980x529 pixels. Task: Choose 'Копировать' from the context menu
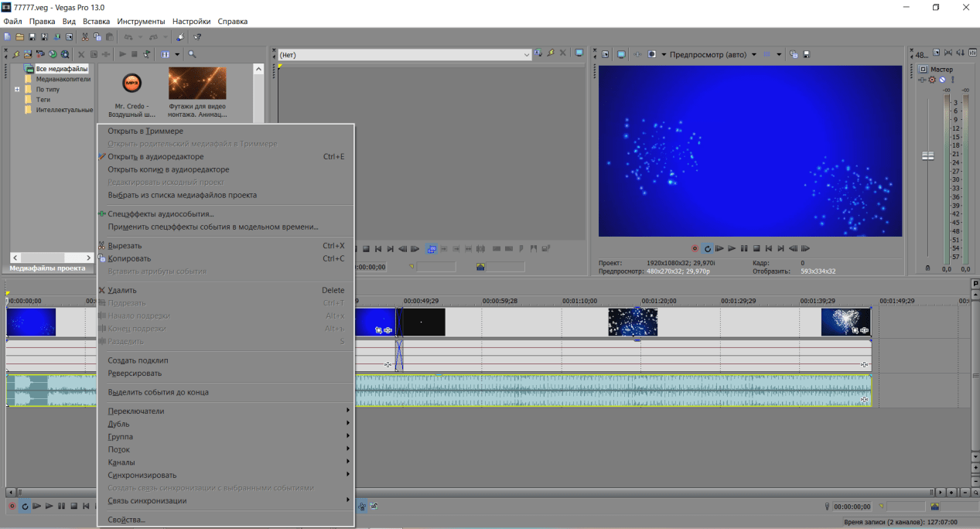pyautogui.click(x=129, y=258)
